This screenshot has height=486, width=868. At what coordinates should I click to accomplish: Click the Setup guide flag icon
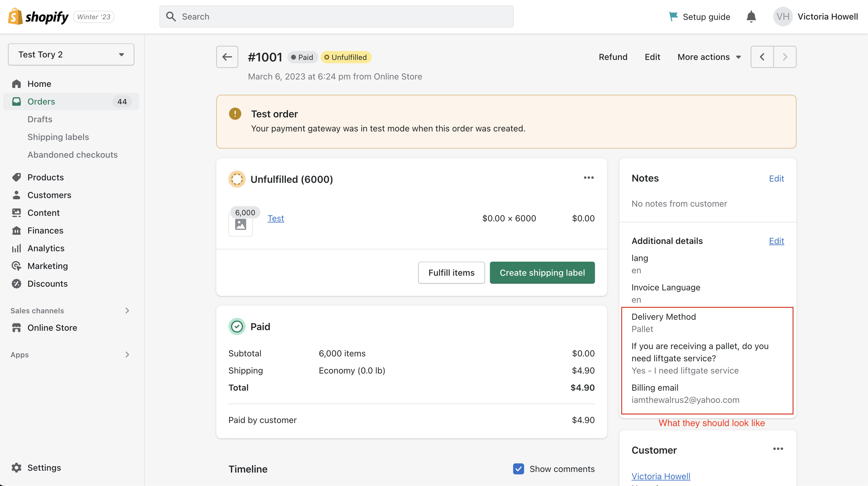coord(673,16)
